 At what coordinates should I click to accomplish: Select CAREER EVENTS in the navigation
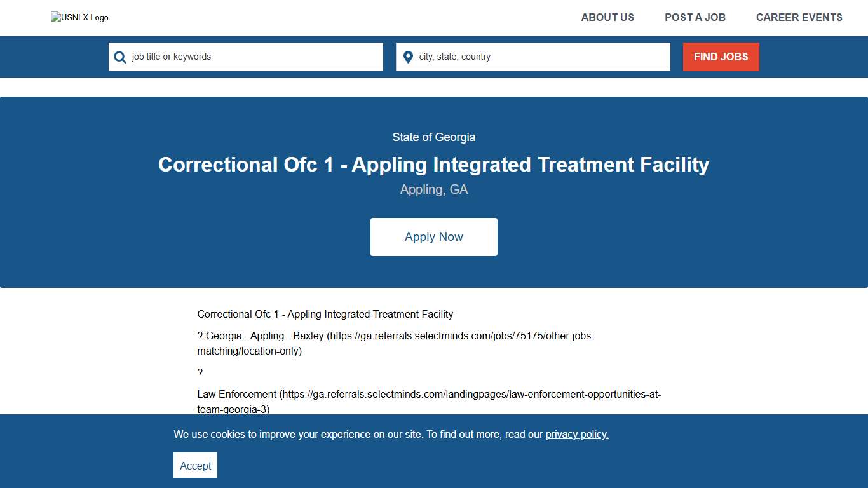799,17
